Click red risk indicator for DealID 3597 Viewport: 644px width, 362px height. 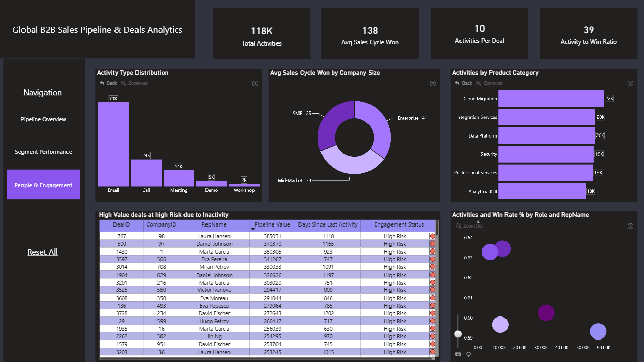pyautogui.click(x=433, y=259)
